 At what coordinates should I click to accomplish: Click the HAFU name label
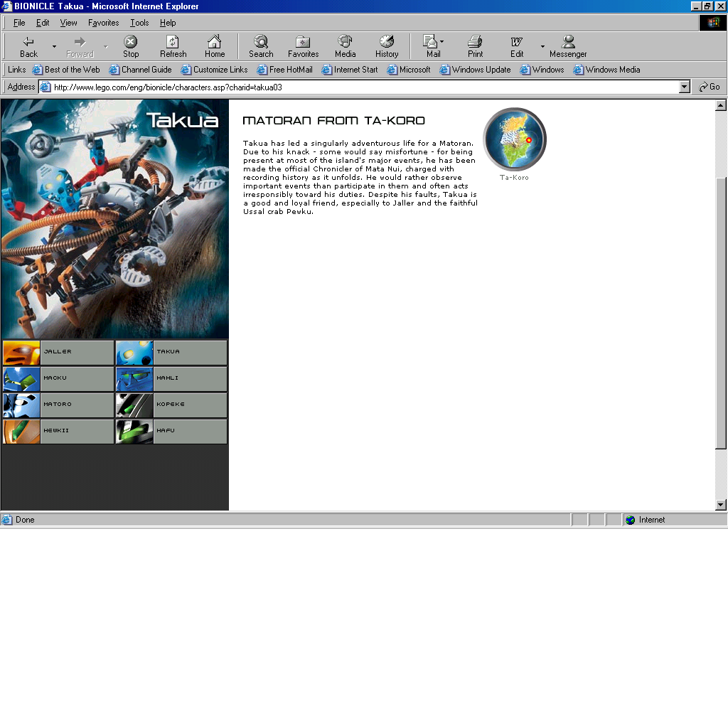pos(166,430)
